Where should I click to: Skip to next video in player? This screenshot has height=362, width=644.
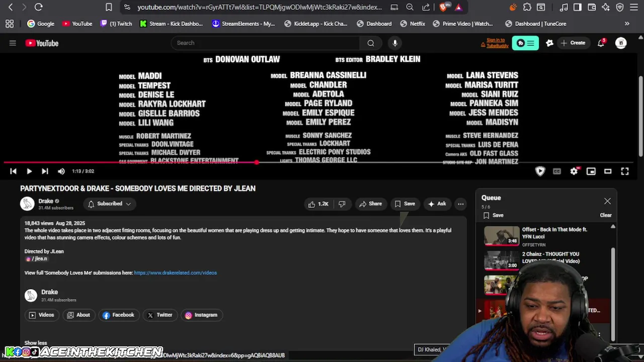coord(45,171)
